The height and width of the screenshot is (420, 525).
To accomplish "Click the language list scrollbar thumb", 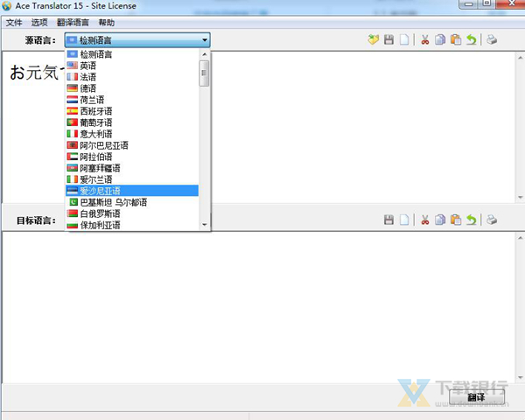I will (204, 73).
